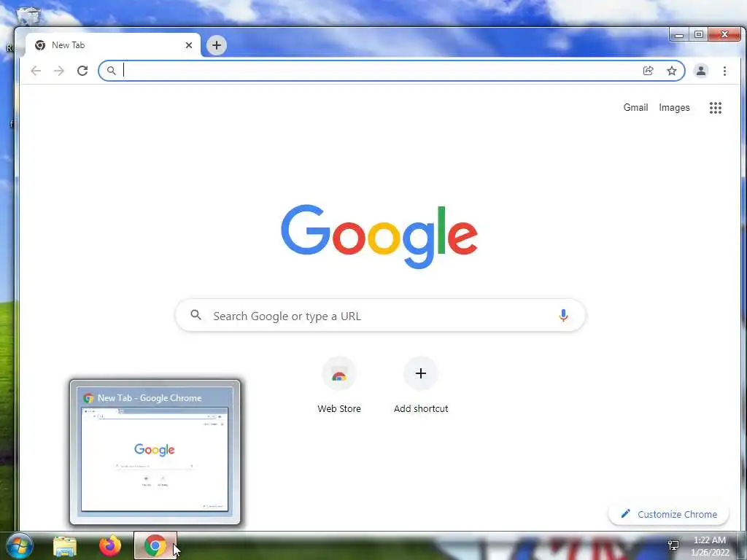Click Customize Chrome button
Viewport: 747px width, 560px height.
pyautogui.click(x=668, y=514)
